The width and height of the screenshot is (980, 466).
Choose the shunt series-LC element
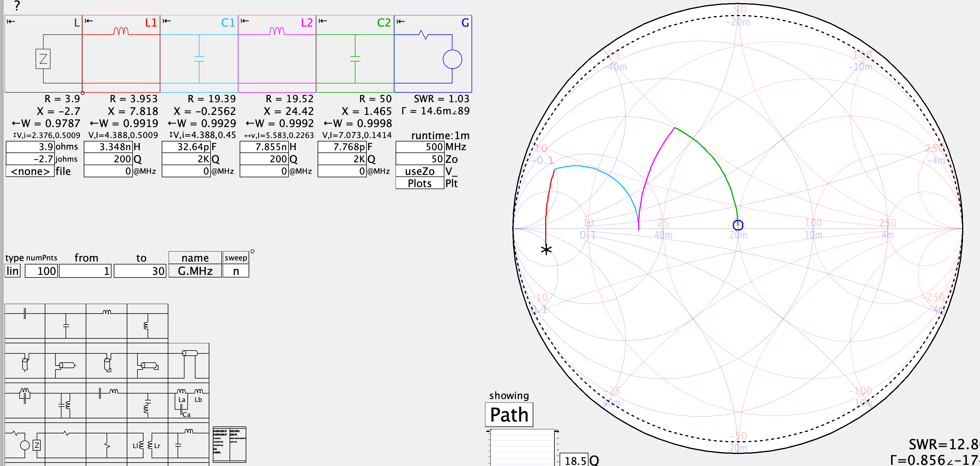pos(148,400)
